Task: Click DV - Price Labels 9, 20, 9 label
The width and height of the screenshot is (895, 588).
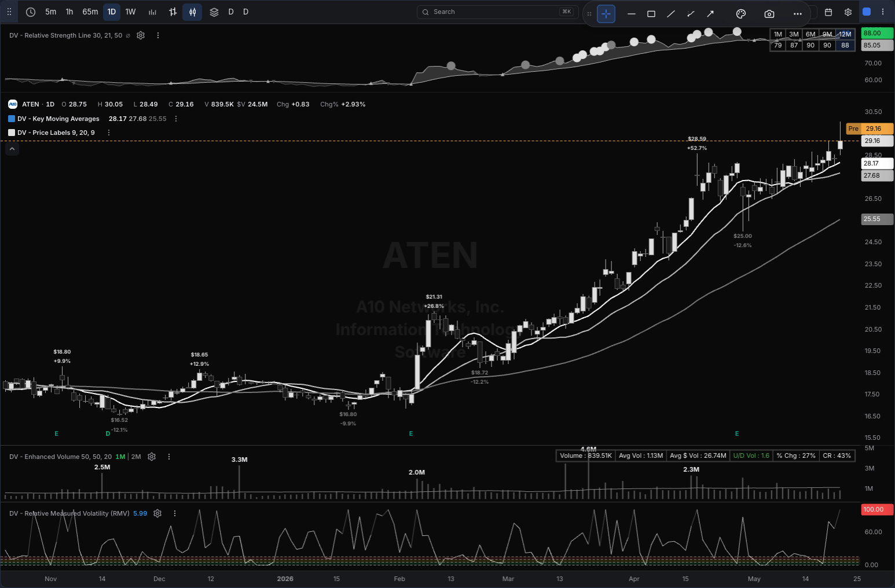Action: coord(56,133)
